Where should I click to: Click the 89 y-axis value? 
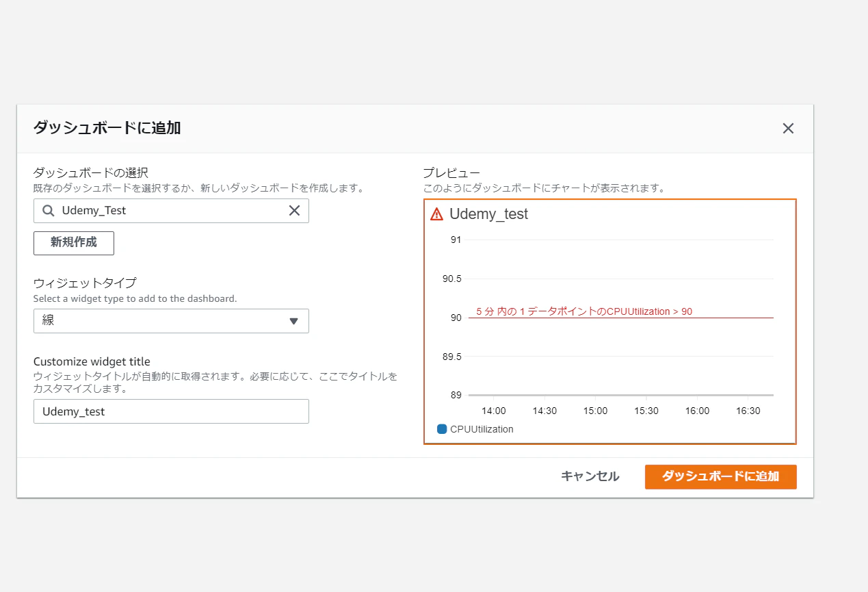click(x=456, y=395)
